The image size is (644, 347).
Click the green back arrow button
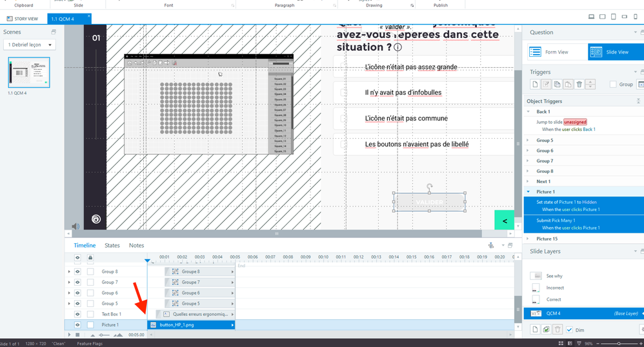[505, 221]
